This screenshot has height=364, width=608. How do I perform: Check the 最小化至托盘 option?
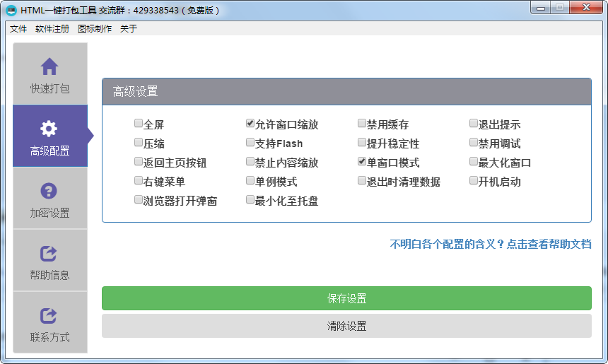pos(250,199)
